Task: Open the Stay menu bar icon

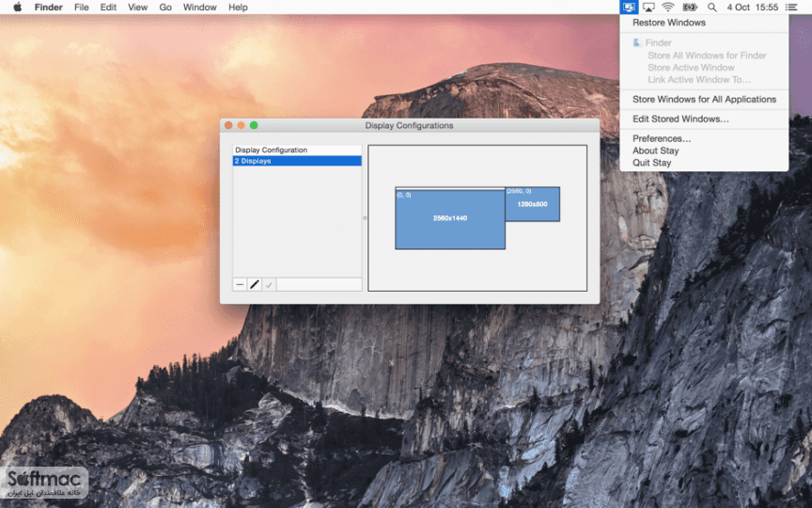Action: coord(629,8)
